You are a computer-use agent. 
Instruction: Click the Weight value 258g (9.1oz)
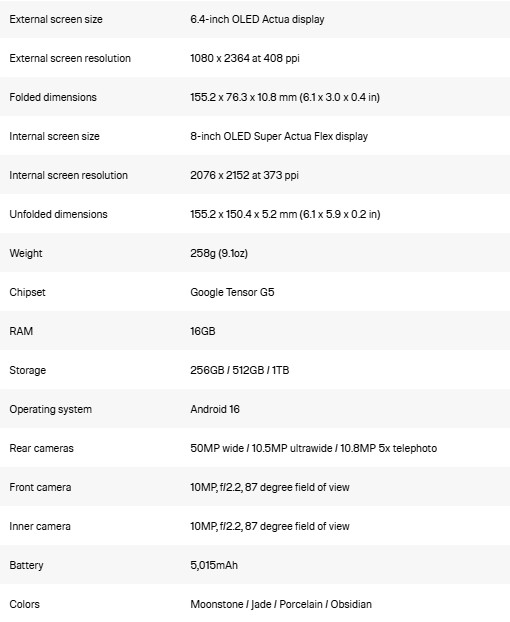(219, 253)
